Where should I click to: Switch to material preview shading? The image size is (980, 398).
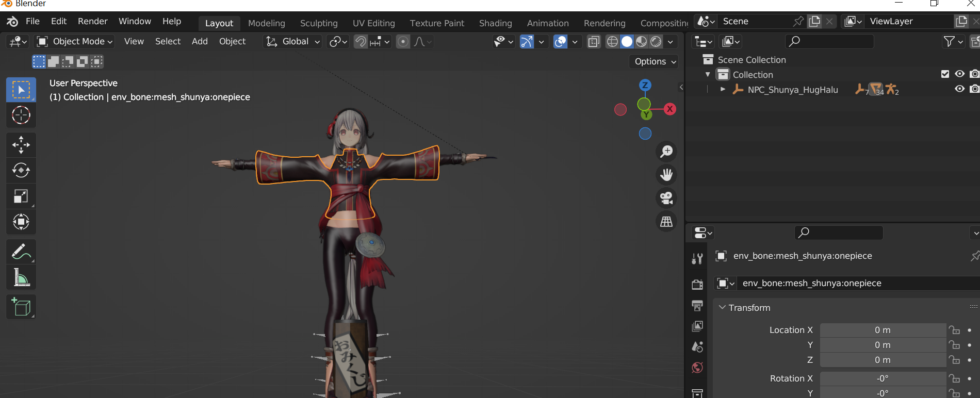[641, 41]
